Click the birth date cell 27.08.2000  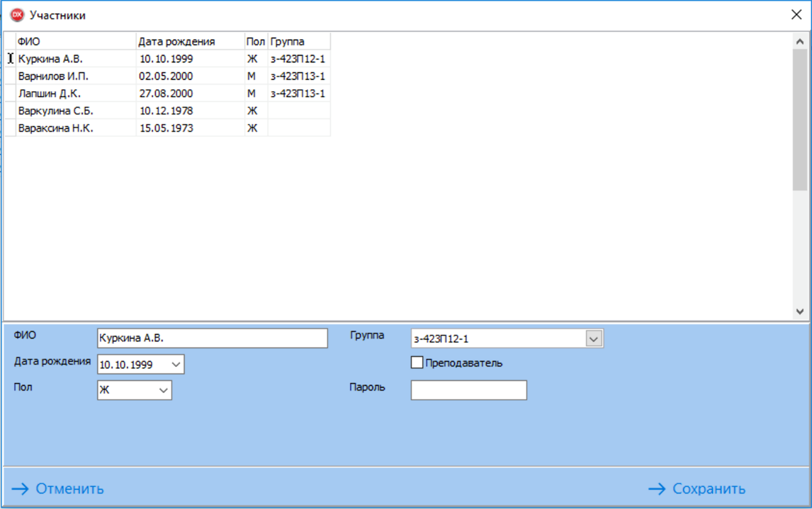pos(190,93)
